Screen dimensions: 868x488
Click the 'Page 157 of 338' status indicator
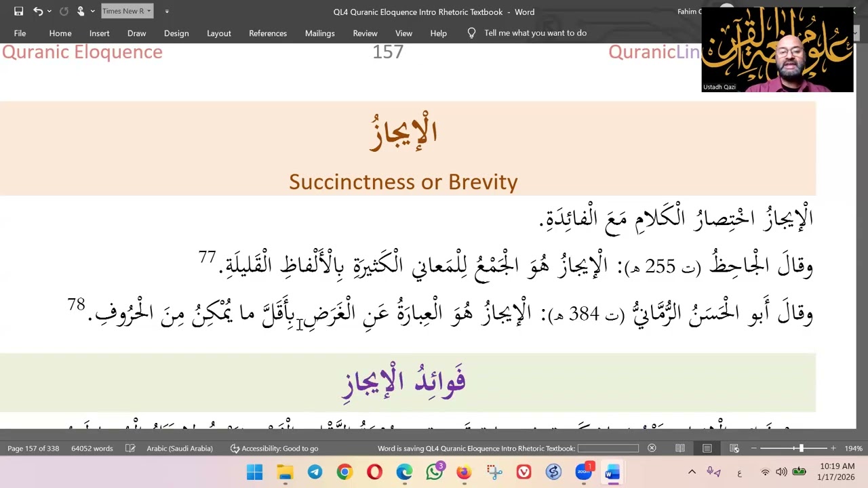33,448
